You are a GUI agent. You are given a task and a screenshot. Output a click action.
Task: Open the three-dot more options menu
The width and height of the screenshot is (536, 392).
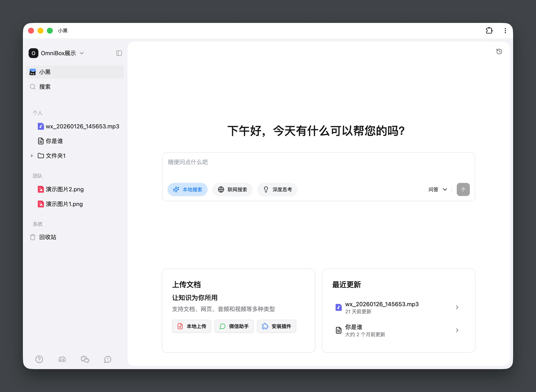pos(505,31)
